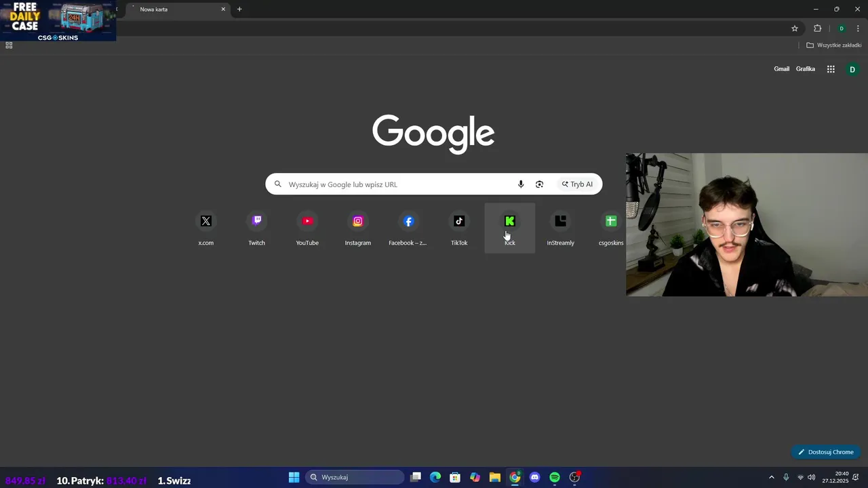Open the Twitch shortcut
Screen dimensions: 868x488
point(256,228)
